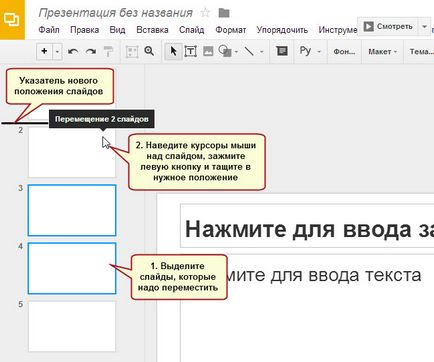
Task: Click the insert image icon
Action: click(208, 51)
